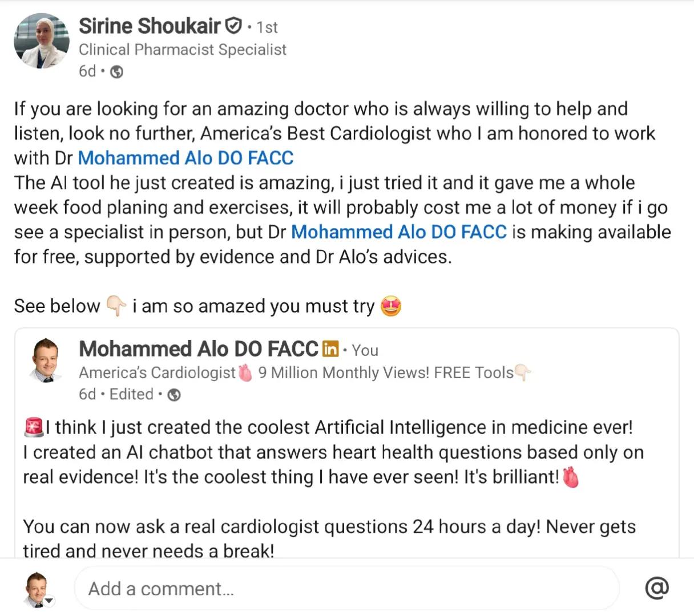The image size is (694, 616).
Task: Open Sirine Shoukair's profile via her name
Action: [x=150, y=26]
